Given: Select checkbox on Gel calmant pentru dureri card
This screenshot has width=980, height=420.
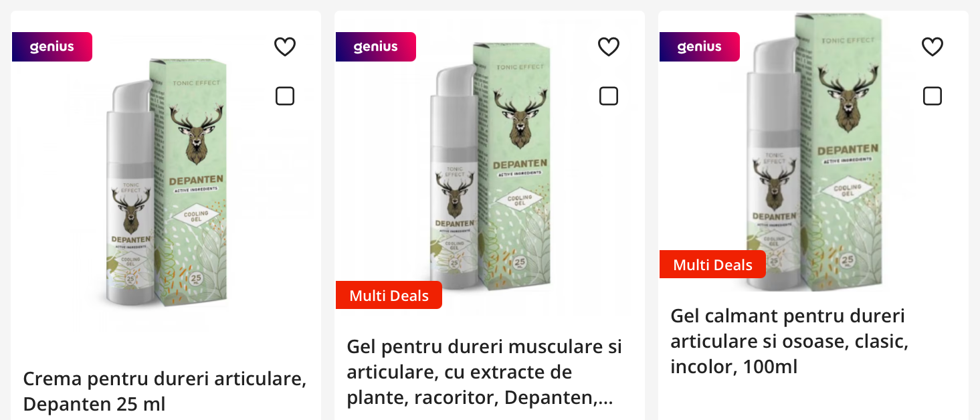Looking at the screenshot, I should (x=933, y=96).
